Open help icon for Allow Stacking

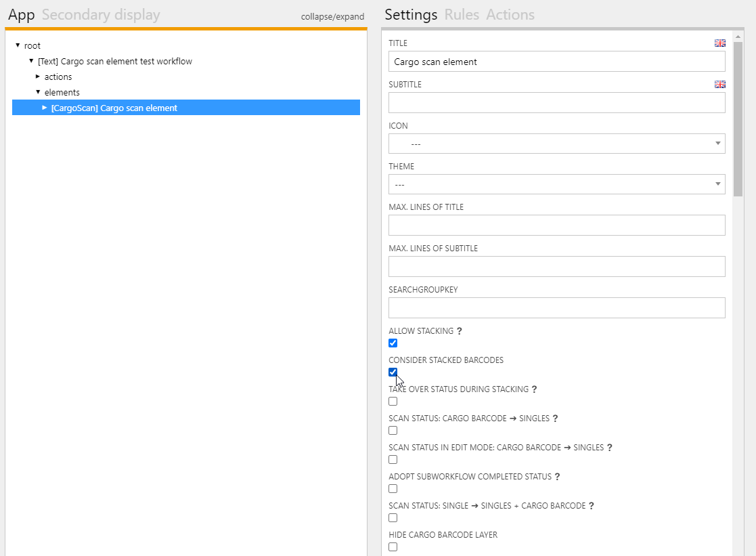tap(460, 331)
